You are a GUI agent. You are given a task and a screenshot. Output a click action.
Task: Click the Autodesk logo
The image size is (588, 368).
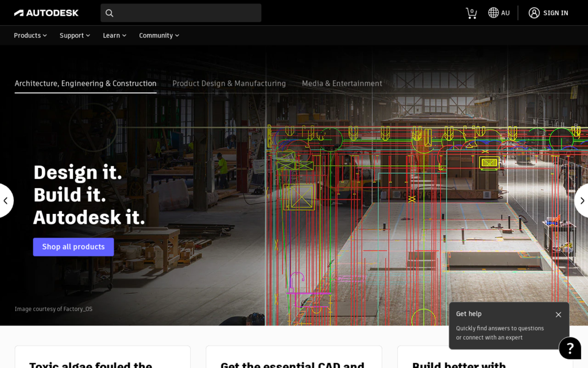pos(46,13)
